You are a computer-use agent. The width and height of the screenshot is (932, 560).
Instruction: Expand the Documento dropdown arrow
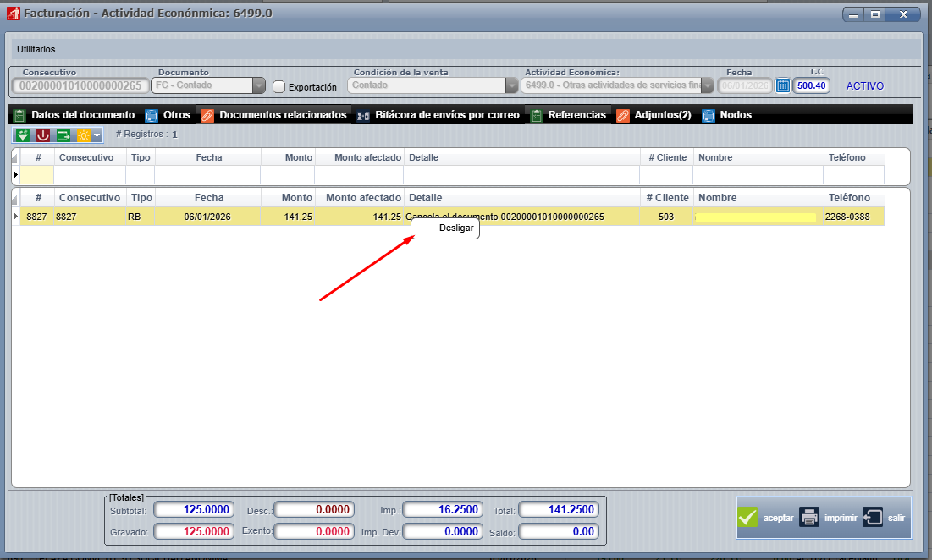tap(258, 85)
